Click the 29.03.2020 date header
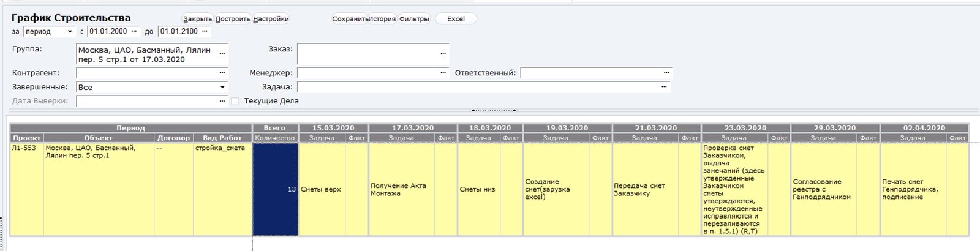Screen dimensions: 980x251 click(x=835, y=128)
